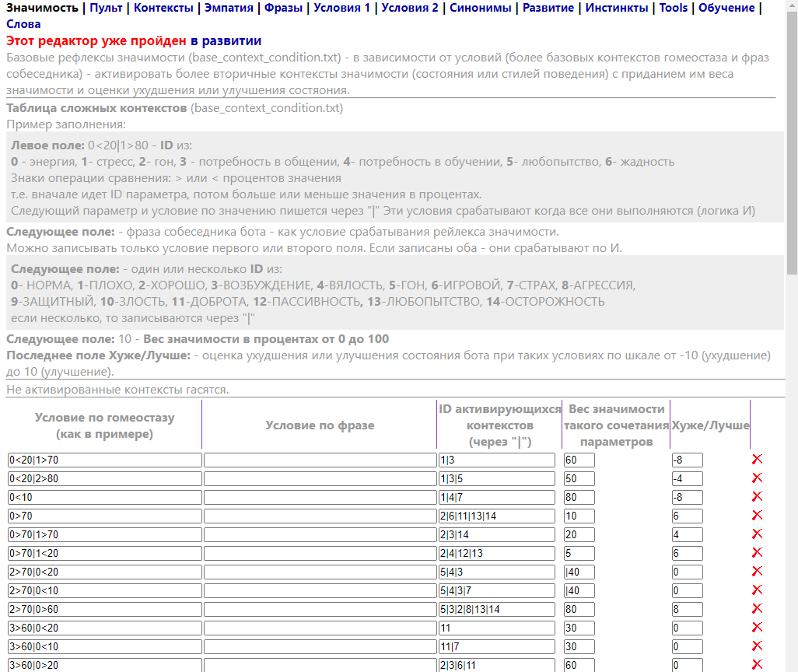The height and width of the screenshot is (672, 798).
Task: Go to the Контексты section
Action: point(163,8)
